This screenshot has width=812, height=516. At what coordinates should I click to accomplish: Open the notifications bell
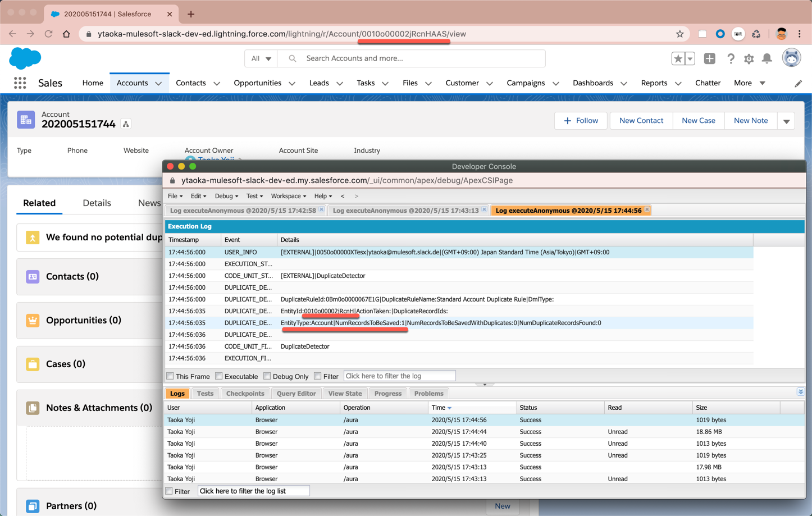pyautogui.click(x=767, y=58)
